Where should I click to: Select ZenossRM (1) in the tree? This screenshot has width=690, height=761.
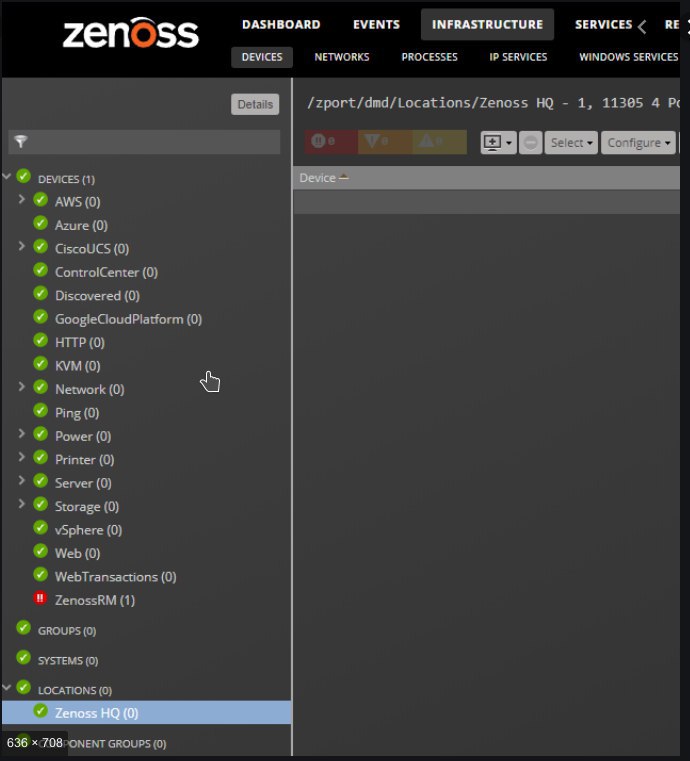pos(95,600)
